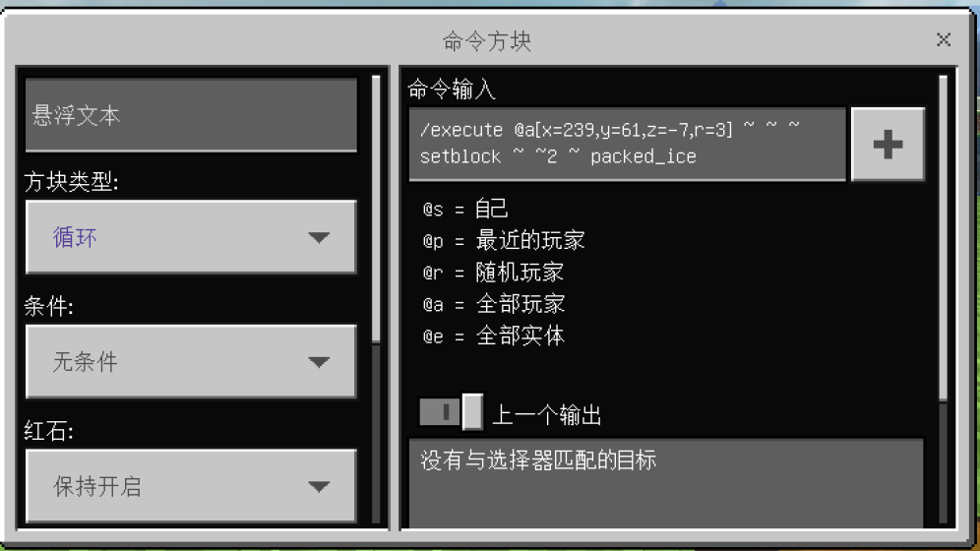Click the left panel scrollbar
980x551 pixels.
(376, 210)
